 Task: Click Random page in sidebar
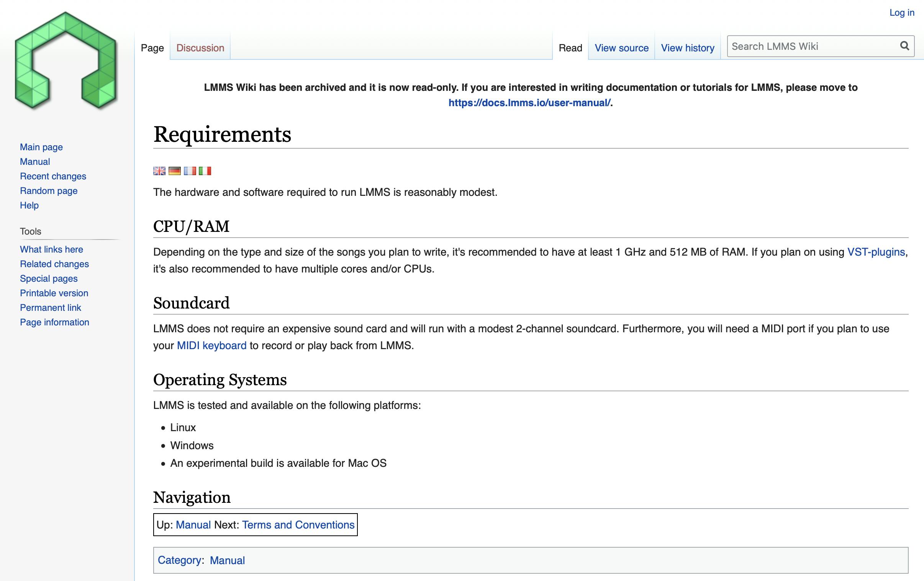pos(49,191)
